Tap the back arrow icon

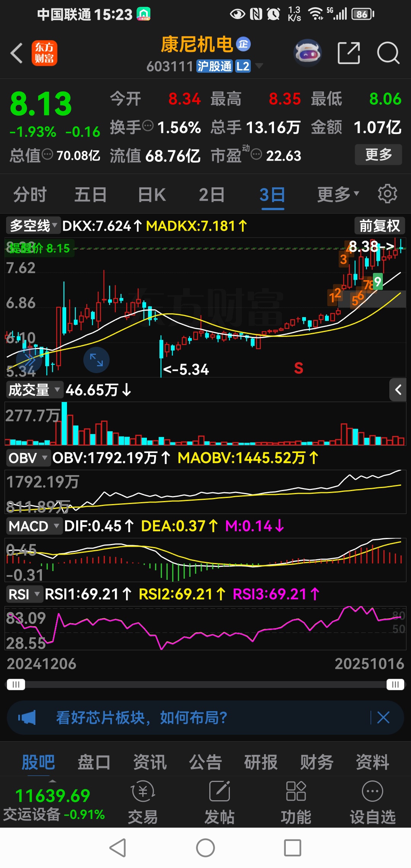[17, 53]
